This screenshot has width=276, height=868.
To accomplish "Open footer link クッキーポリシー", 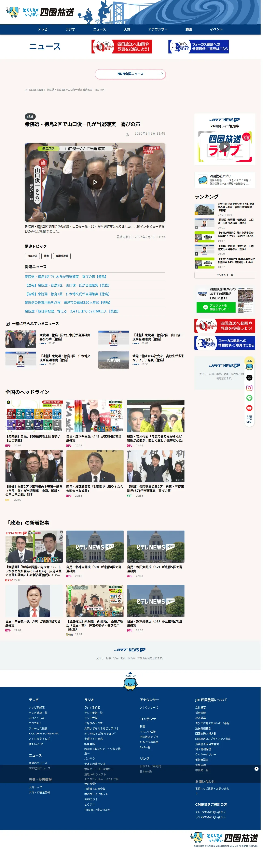I will 206,754.
